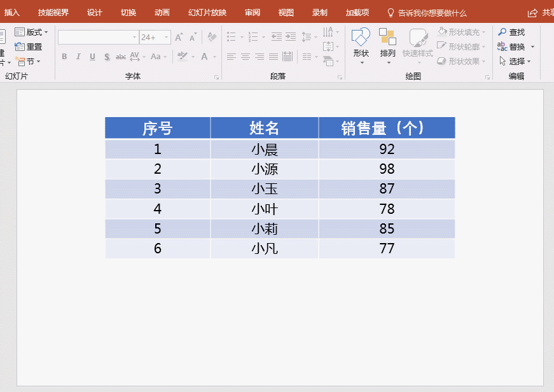Toggle bold formatting
554x392 pixels.
pyautogui.click(x=64, y=57)
